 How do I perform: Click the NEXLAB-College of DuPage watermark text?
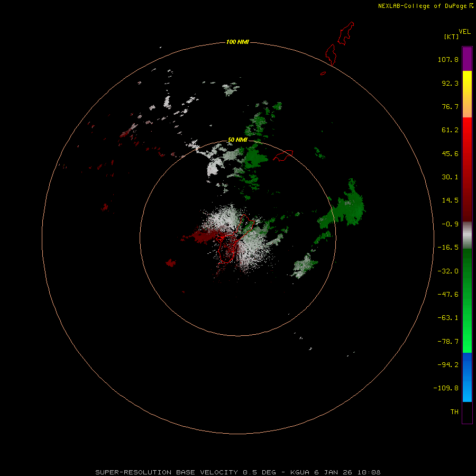(425, 6)
